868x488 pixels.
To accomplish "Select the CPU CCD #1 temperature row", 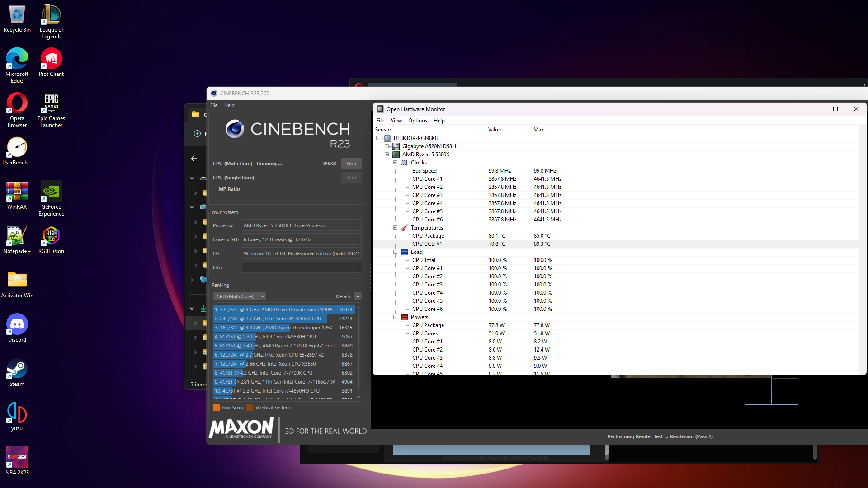I will (x=616, y=244).
